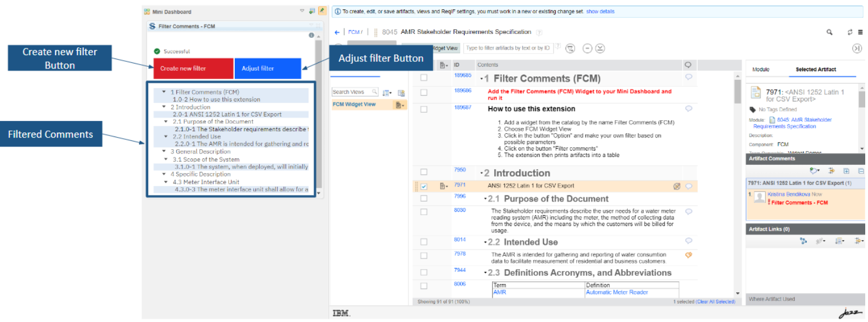Click the create new view icon
The height and width of the screenshot is (322, 868).
pyautogui.click(x=401, y=92)
